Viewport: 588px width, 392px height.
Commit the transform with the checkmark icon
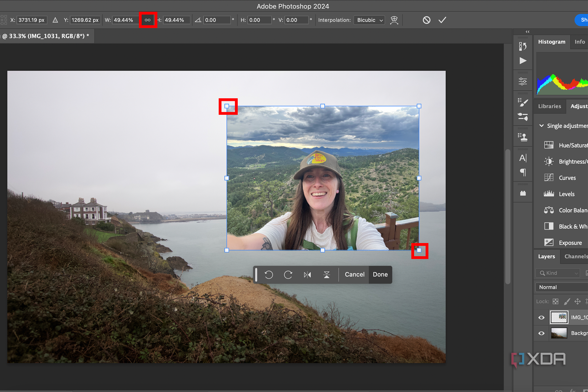pyautogui.click(x=442, y=20)
